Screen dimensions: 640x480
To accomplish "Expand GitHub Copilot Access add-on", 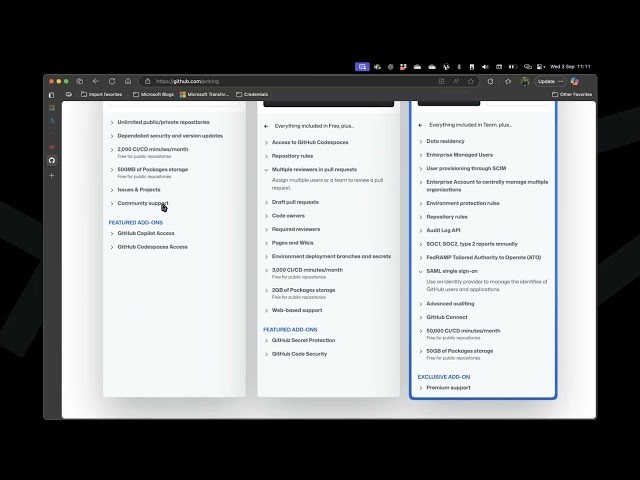I will 142,233.
